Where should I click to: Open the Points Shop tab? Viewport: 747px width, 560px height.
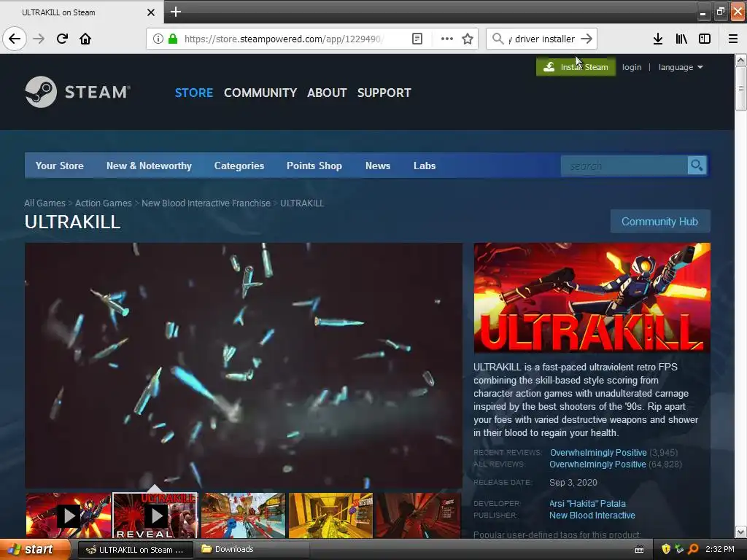click(314, 166)
